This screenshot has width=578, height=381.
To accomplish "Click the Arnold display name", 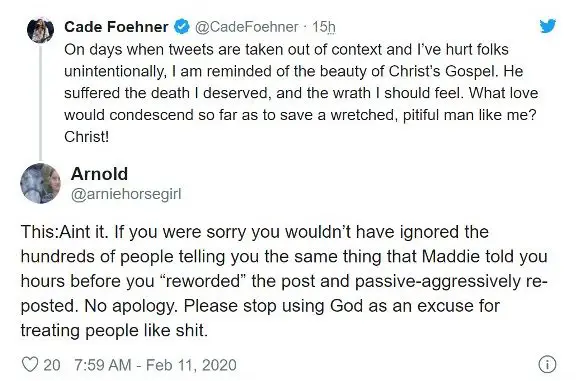I will (99, 174).
